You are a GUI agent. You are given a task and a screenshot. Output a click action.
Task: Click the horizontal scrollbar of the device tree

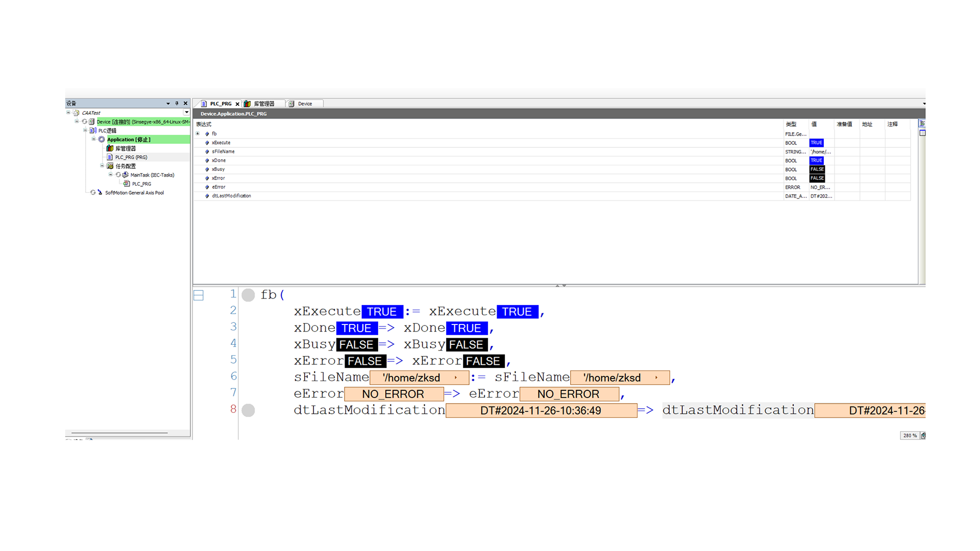point(119,433)
